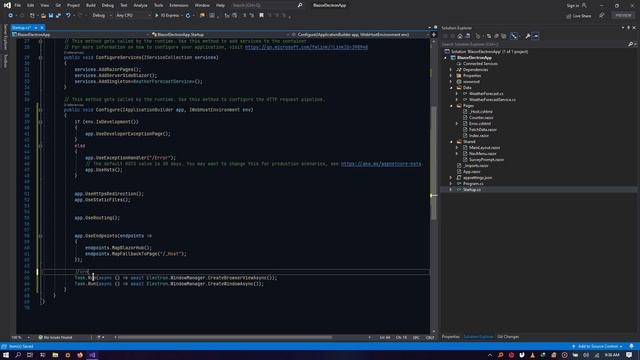Select _Host.cshtml file
The image size is (640, 360).
coord(480,111)
